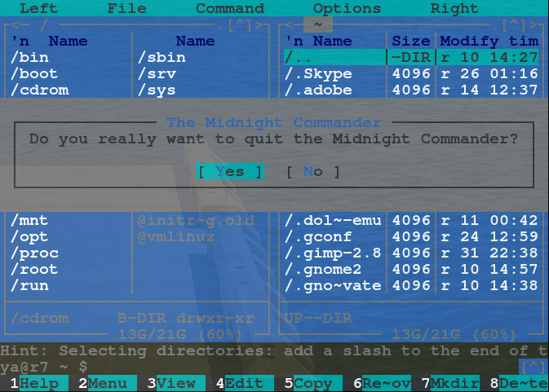Click the left panel / path label

[43, 24]
